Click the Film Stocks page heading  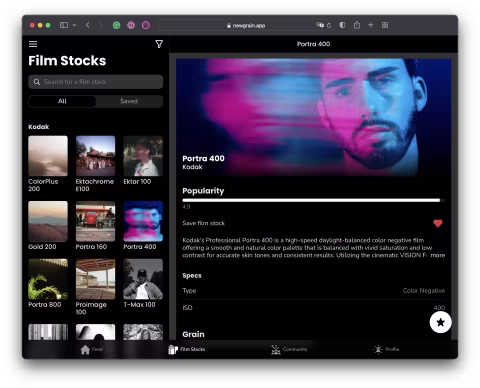[67, 61]
